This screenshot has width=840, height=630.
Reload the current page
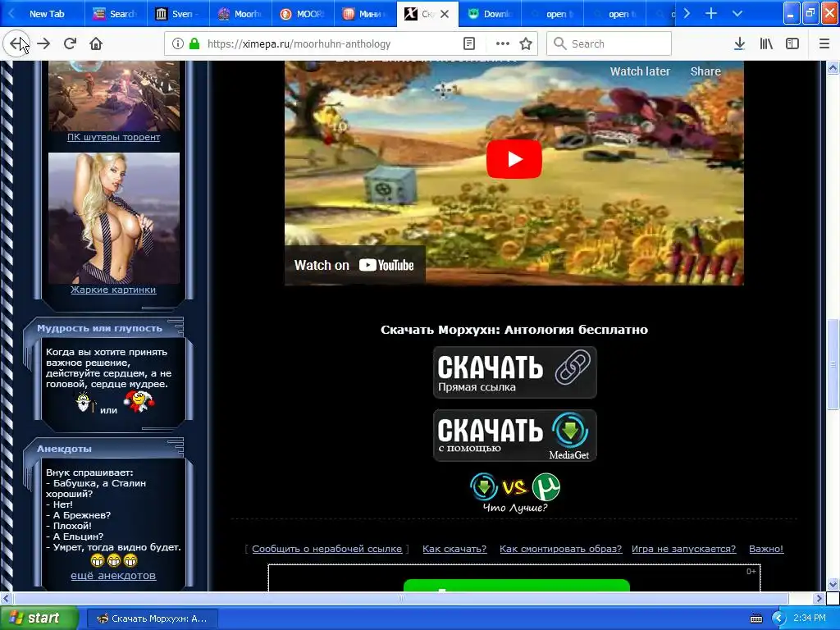70,43
